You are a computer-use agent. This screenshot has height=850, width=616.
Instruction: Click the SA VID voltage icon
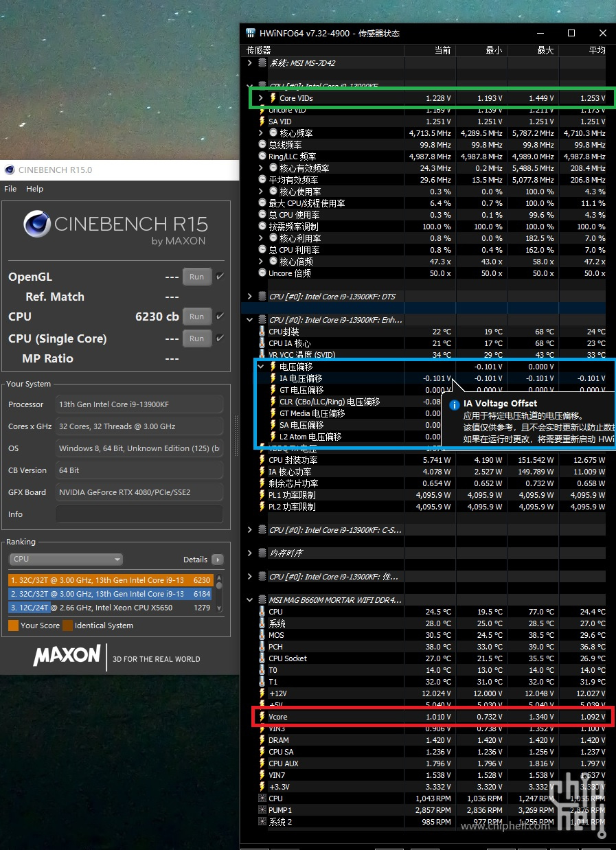[262, 122]
